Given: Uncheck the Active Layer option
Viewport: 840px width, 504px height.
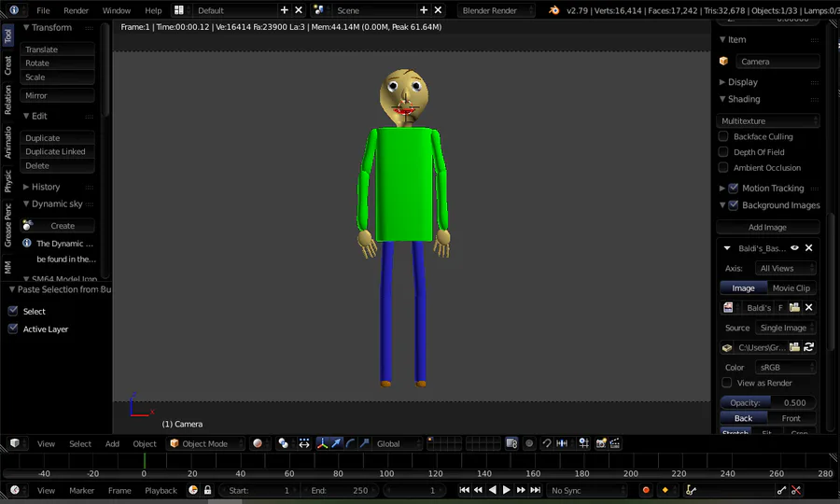Looking at the screenshot, I should [x=13, y=329].
